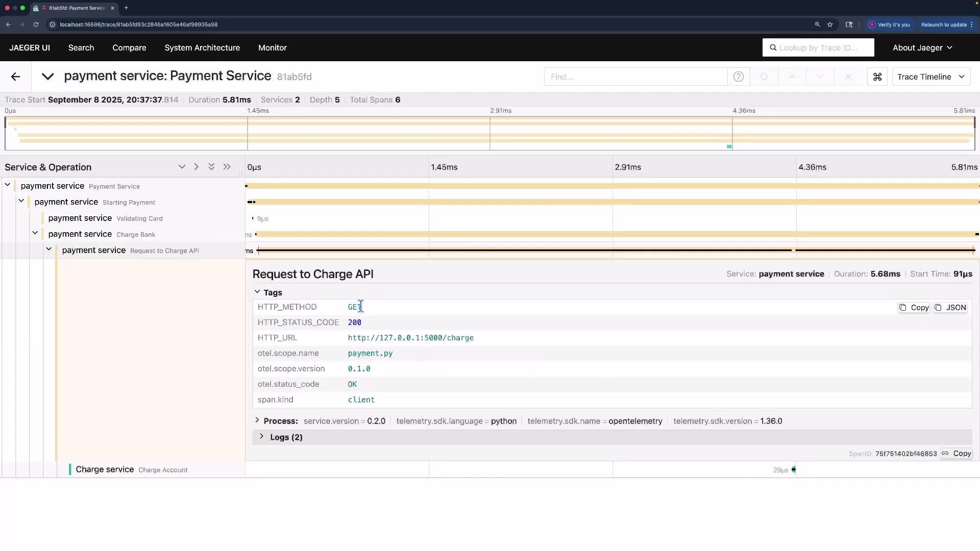Collapse the Payment Service root span
This screenshot has width=980, height=551.
(x=8, y=185)
